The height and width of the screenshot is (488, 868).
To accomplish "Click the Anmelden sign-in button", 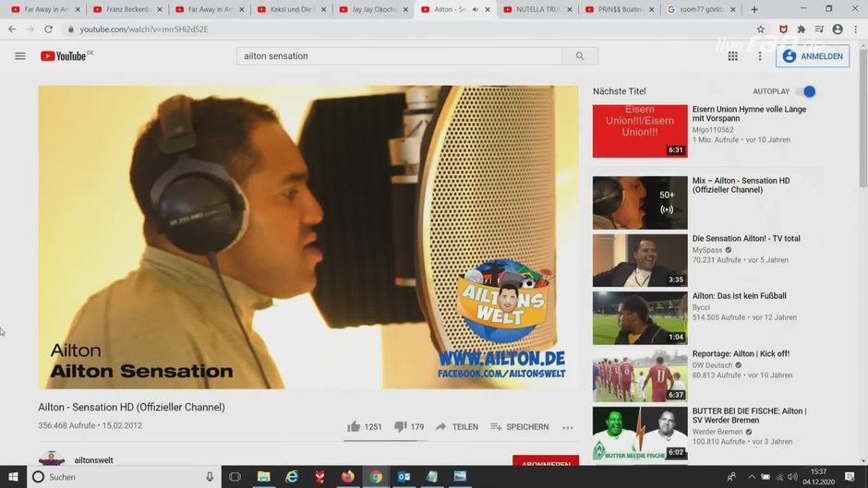I will click(813, 56).
